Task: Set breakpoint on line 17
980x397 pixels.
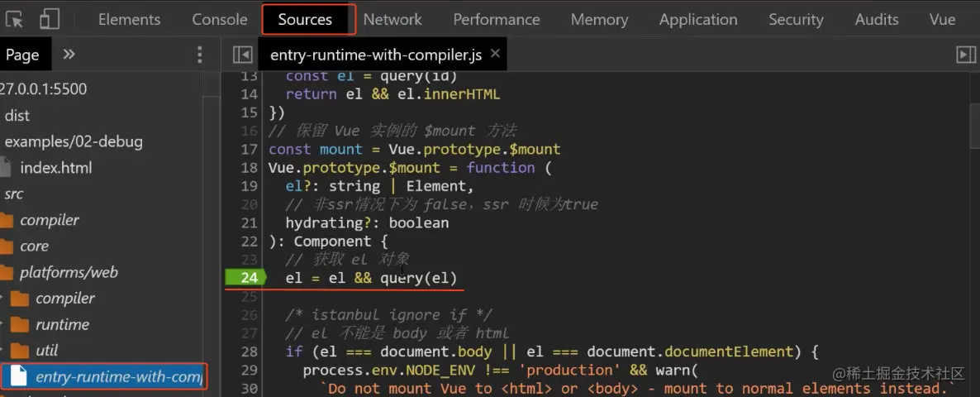Action: pos(249,150)
